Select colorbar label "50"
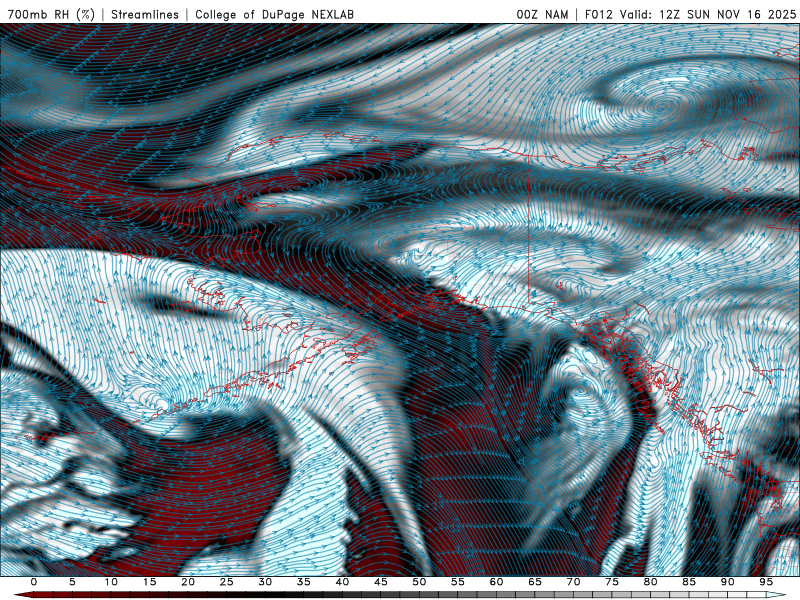The image size is (800, 600). click(x=419, y=582)
